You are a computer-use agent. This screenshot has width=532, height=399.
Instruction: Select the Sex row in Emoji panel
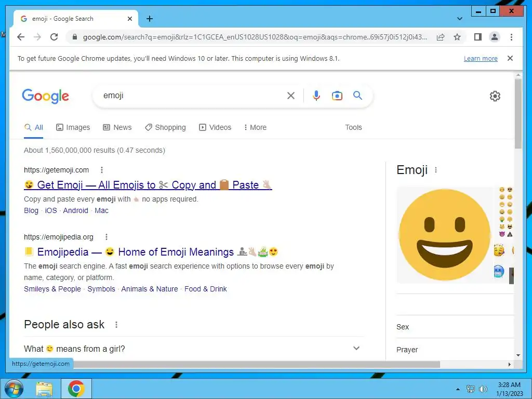pos(455,327)
